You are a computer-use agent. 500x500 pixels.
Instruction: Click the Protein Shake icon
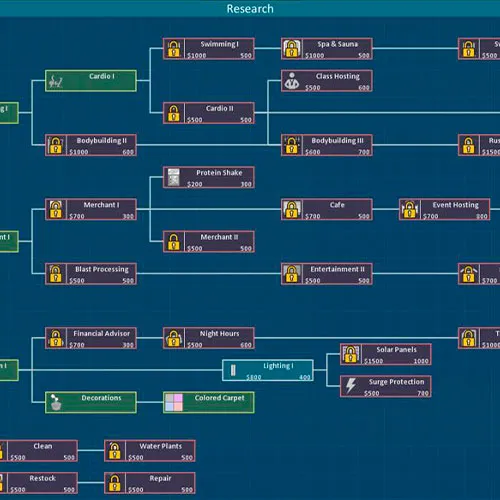pos(174,177)
